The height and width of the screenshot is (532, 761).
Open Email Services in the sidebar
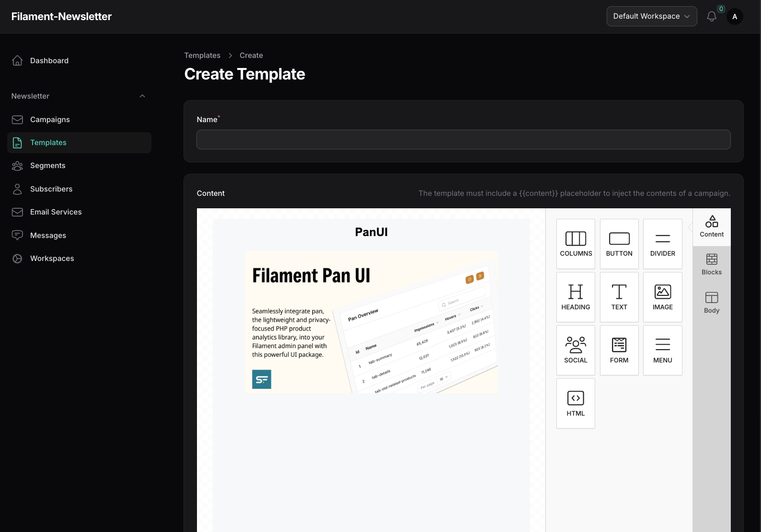click(79, 212)
